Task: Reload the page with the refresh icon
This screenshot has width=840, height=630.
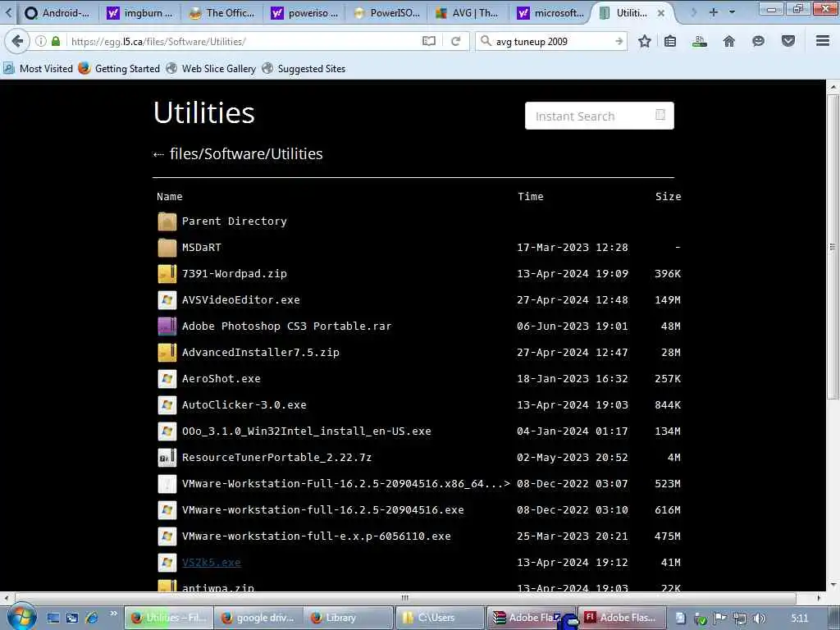Action: pos(456,41)
